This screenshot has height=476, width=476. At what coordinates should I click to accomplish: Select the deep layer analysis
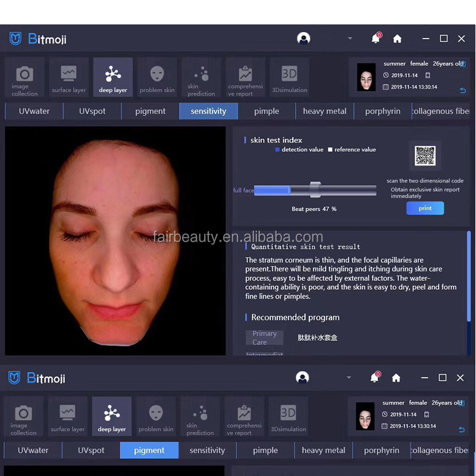tap(112, 77)
